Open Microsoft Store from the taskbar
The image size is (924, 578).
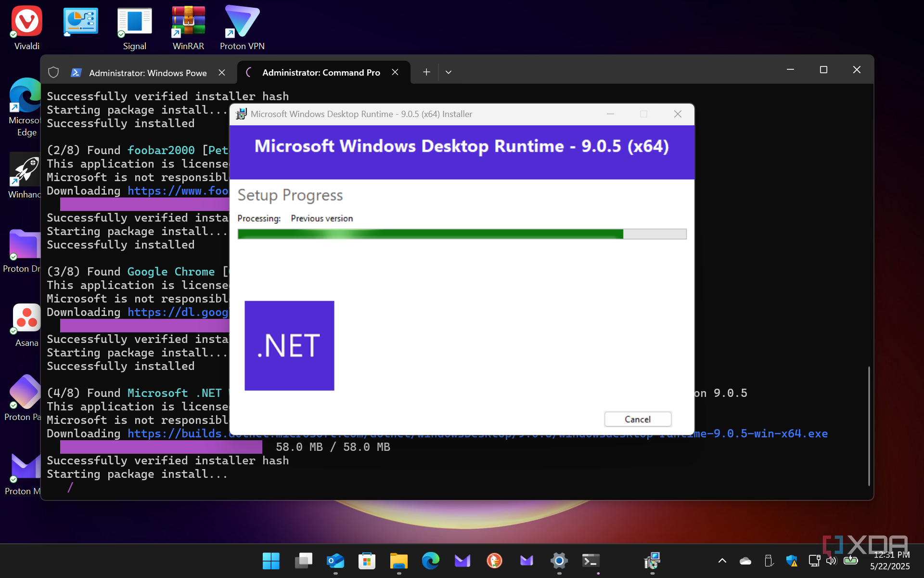pyautogui.click(x=367, y=561)
